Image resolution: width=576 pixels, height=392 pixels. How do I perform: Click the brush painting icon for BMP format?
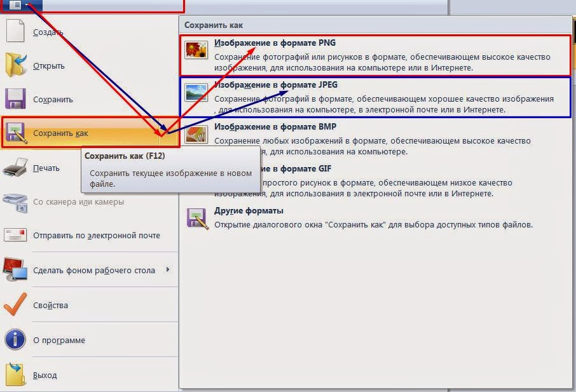coord(196,134)
